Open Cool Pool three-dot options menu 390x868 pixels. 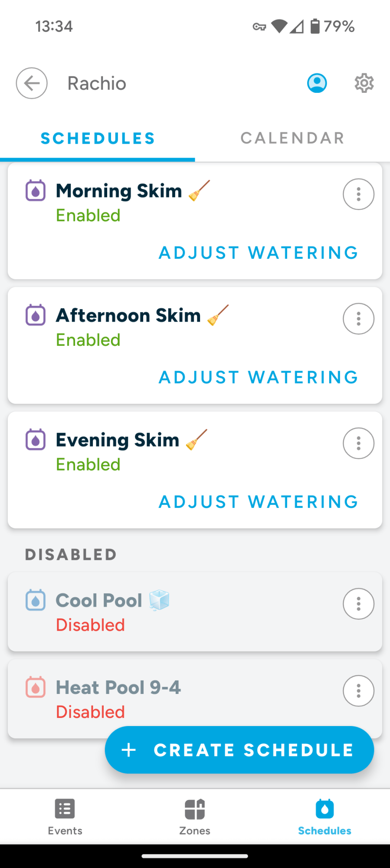click(x=358, y=603)
